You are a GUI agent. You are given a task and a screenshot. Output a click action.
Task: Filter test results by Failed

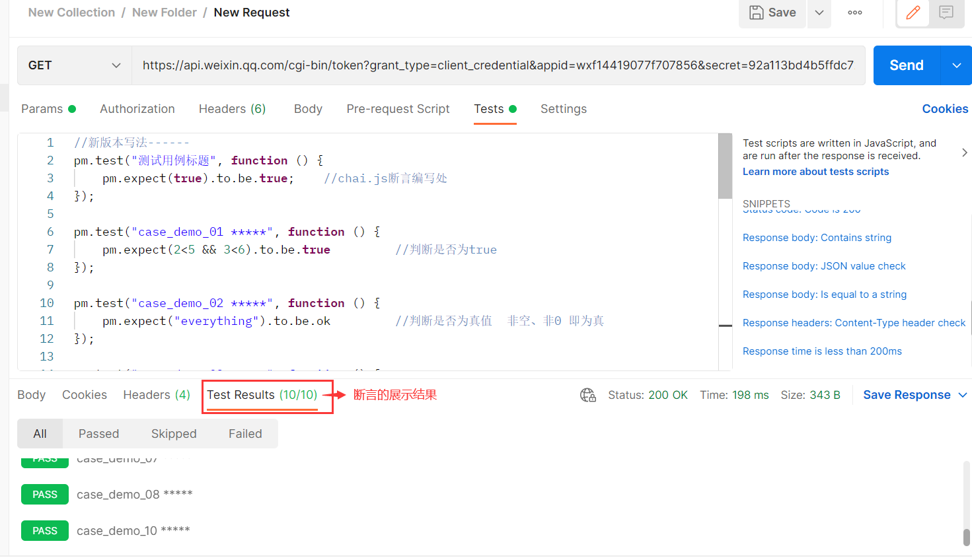click(245, 434)
